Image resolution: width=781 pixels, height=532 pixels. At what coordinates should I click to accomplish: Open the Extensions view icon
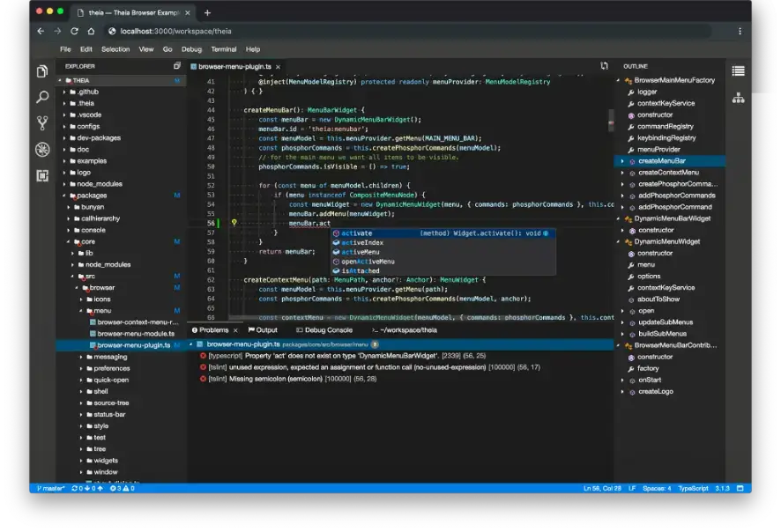pos(42,175)
